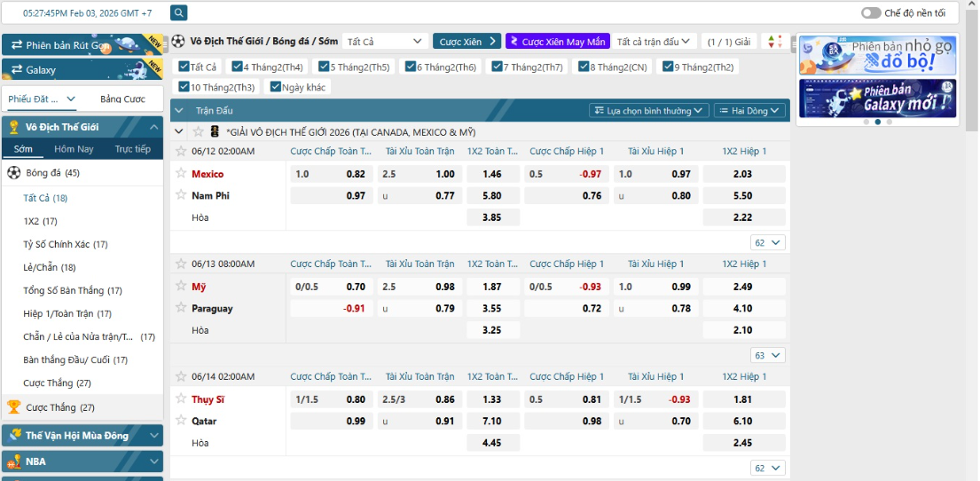Image resolution: width=980 pixels, height=481 pixels.
Task: Click the Bóng đá soccer ball icon
Action: coord(13,173)
